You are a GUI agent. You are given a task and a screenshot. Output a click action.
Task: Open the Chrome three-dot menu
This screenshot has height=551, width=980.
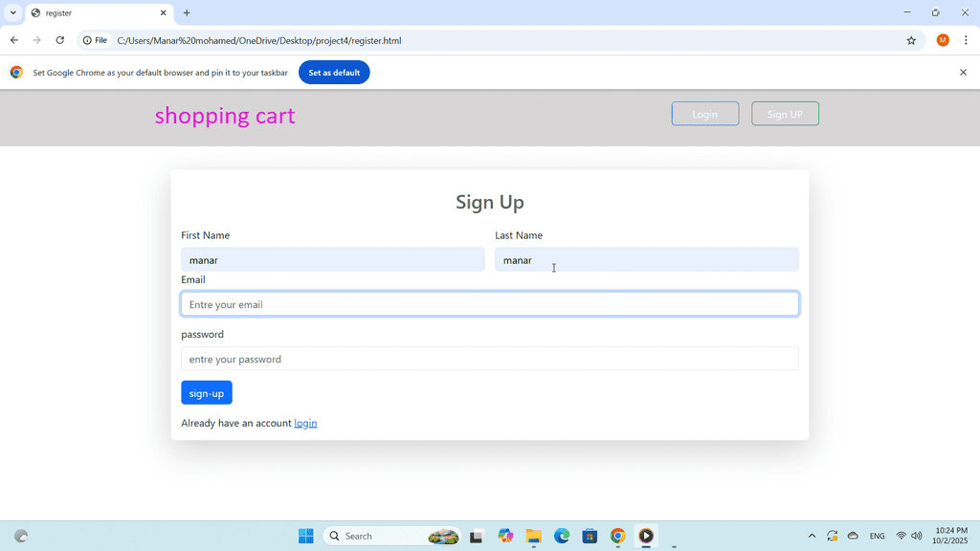pos(966,40)
